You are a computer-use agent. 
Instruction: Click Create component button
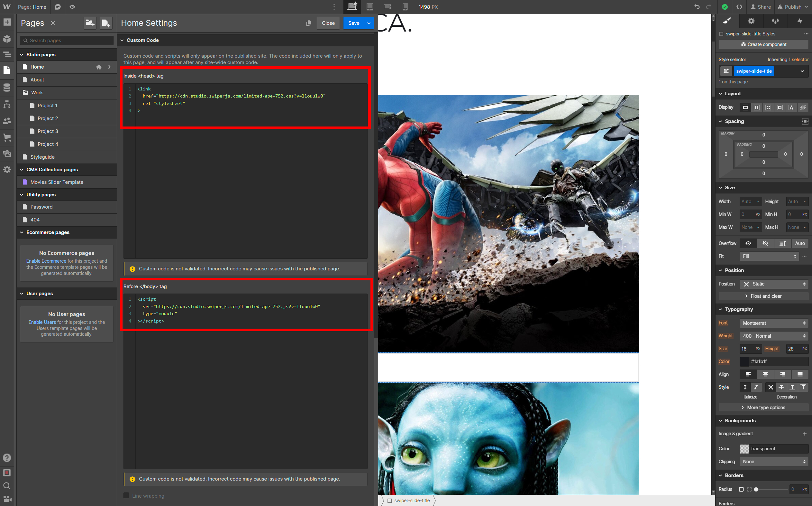click(x=763, y=44)
